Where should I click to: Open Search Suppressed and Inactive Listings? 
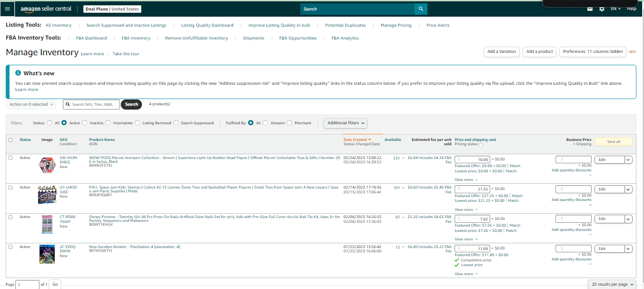pyautogui.click(x=126, y=25)
